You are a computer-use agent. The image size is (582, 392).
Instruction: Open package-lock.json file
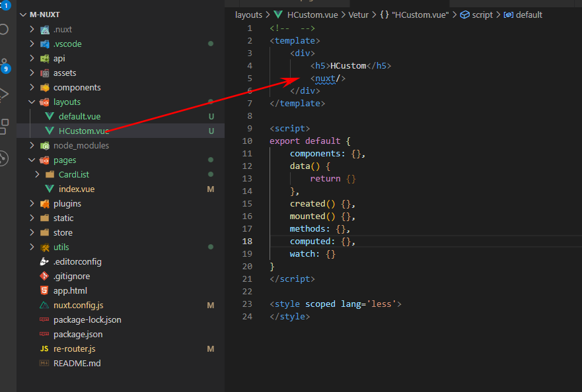pyautogui.click(x=87, y=319)
